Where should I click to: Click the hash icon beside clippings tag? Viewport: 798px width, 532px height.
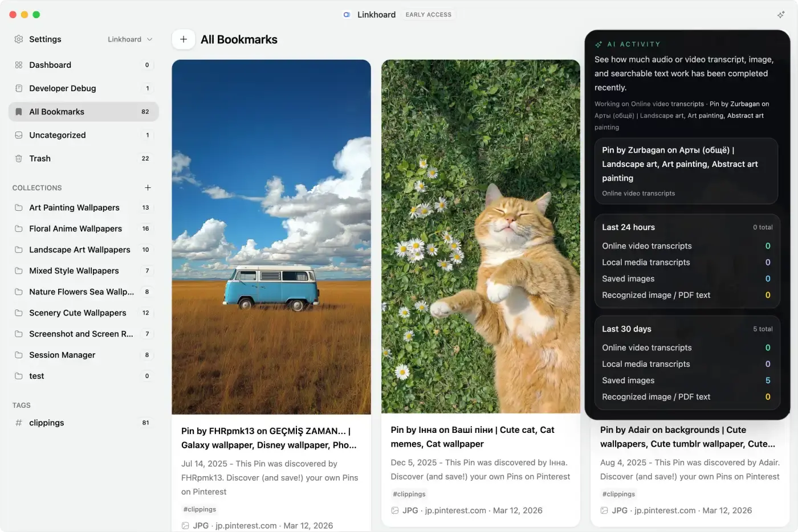pos(19,423)
